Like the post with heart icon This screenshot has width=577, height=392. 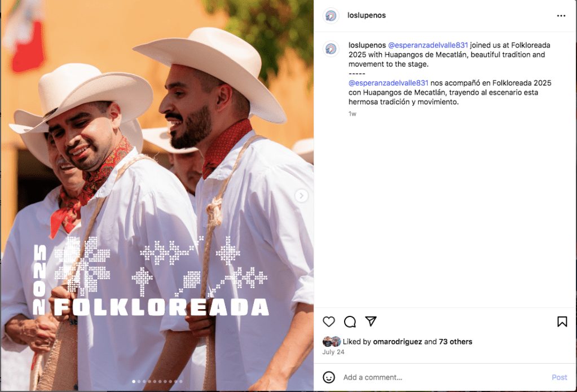[x=329, y=321]
